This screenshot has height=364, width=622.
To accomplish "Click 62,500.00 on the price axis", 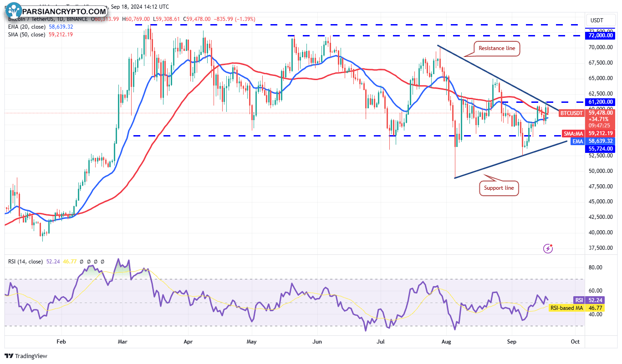I will click(x=601, y=94).
